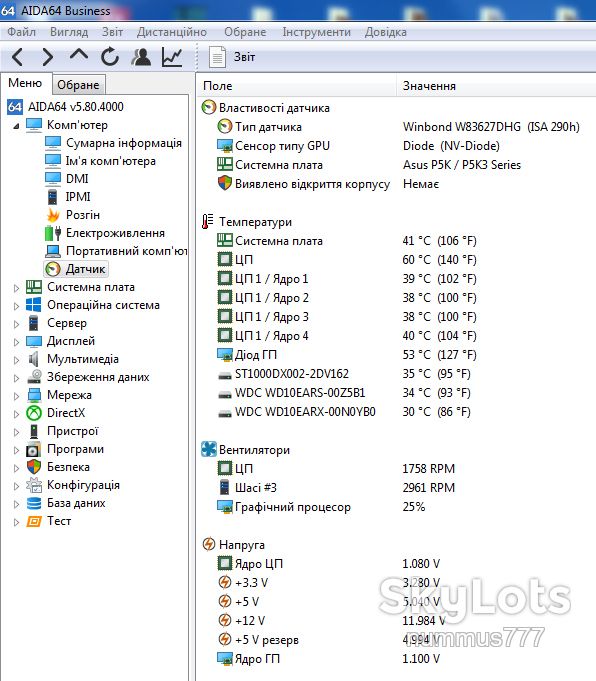Click the AIDA64 v5.80.4000 root icon
This screenshot has width=596, height=681.
pos(14,107)
